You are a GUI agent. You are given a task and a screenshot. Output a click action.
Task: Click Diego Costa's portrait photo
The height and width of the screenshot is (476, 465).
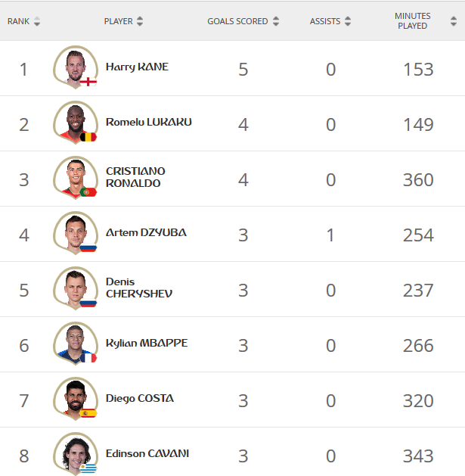76,399
